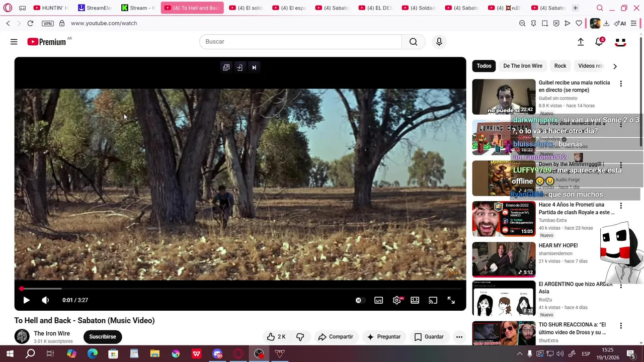
Task: Select the Todos filter chip
Action: point(484,66)
